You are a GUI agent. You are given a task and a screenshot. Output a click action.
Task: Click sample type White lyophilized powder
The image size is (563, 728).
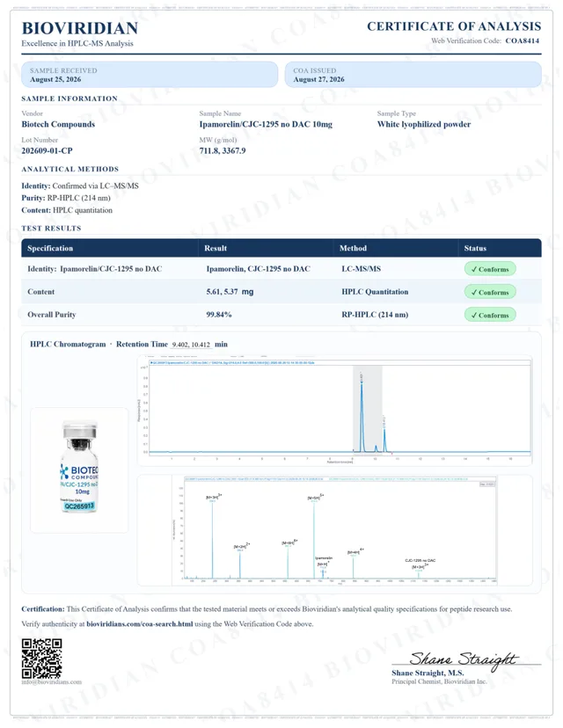424,125
